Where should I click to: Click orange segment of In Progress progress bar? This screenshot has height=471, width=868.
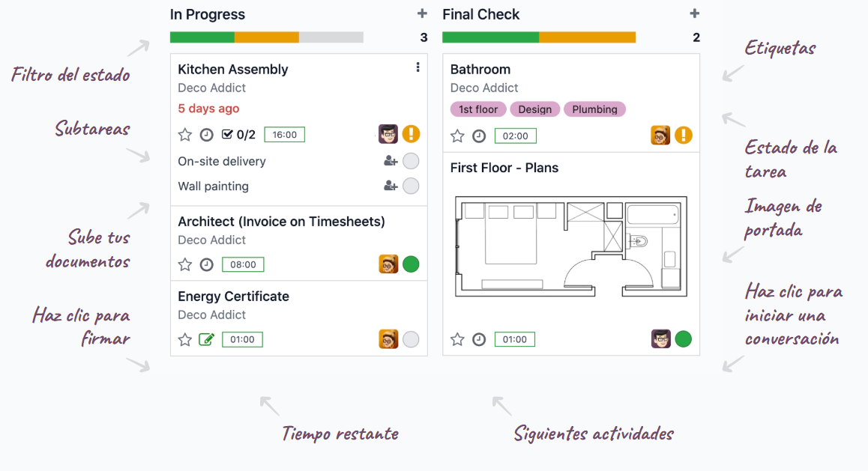point(267,37)
